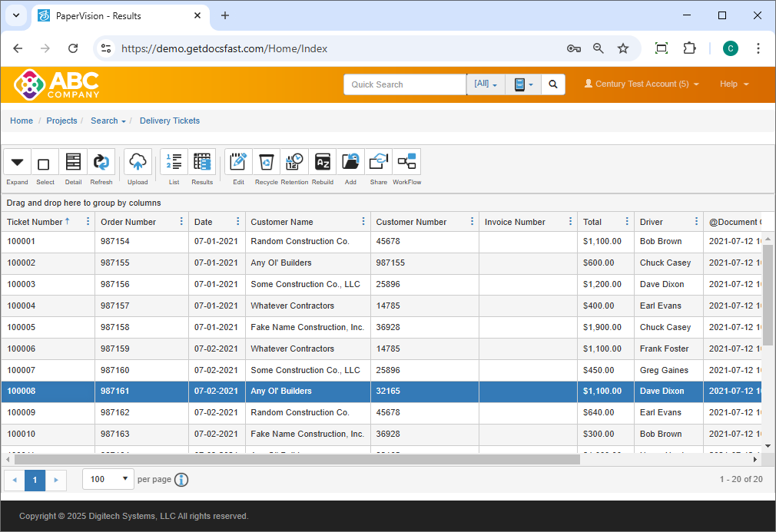Sort by Customer Name column header
Viewport: 776px width, 532px height.
pyautogui.click(x=282, y=222)
